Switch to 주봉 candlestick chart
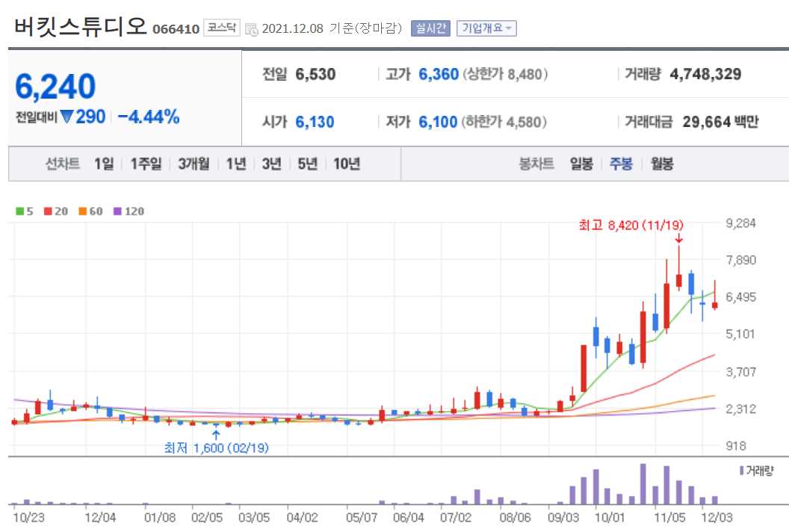The width and height of the screenshot is (789, 532). pyautogui.click(x=621, y=164)
